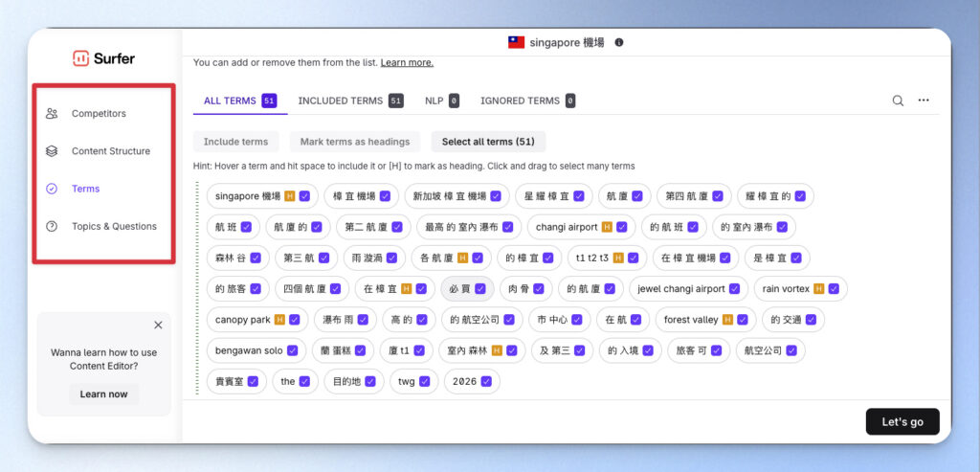Select the 蘭蛋糕 term chip

[x=343, y=350]
